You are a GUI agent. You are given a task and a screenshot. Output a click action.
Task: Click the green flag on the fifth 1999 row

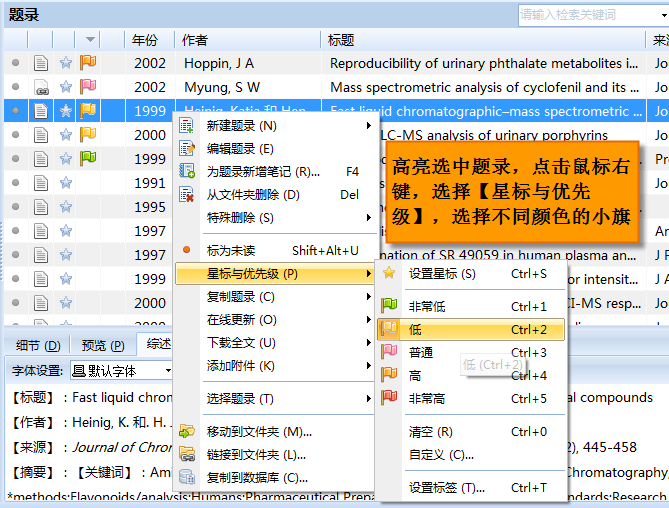88,158
